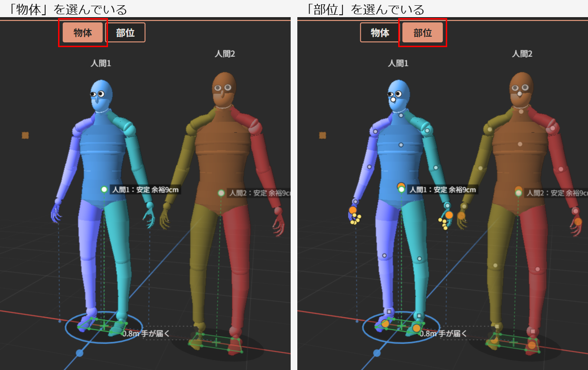Pick the knee handle on 人間2's red leg
Viewport: 588px width, 370px height.
pyautogui.click(x=538, y=269)
